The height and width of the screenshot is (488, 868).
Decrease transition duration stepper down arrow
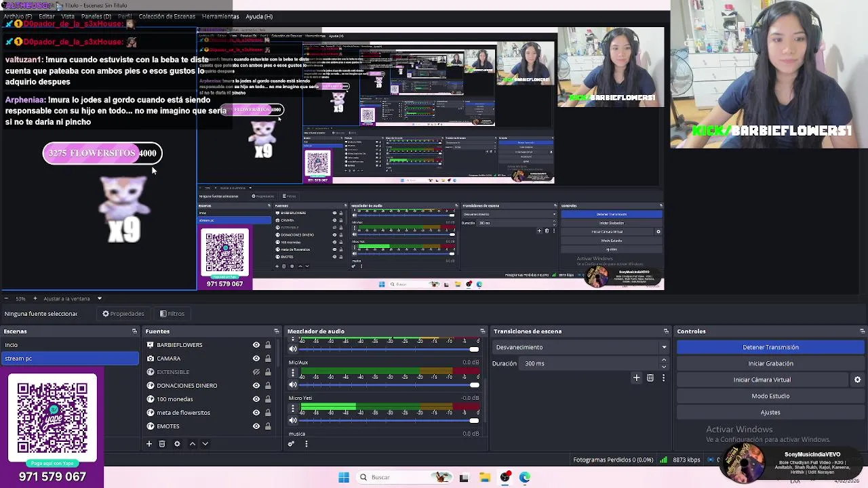[663, 367]
